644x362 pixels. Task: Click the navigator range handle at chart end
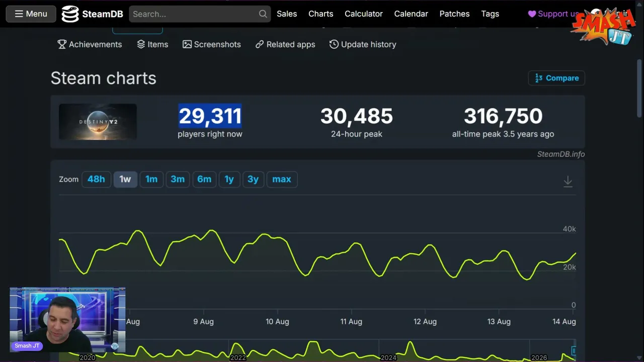point(573,350)
